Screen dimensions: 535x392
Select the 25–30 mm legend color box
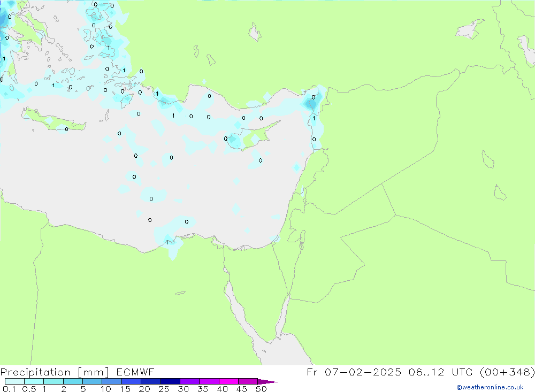pos(170,381)
